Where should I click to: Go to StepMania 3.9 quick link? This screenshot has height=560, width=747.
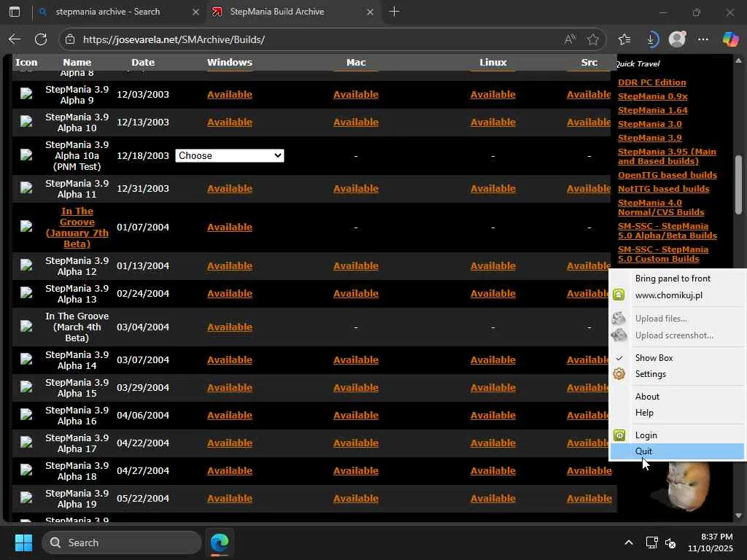click(x=650, y=138)
